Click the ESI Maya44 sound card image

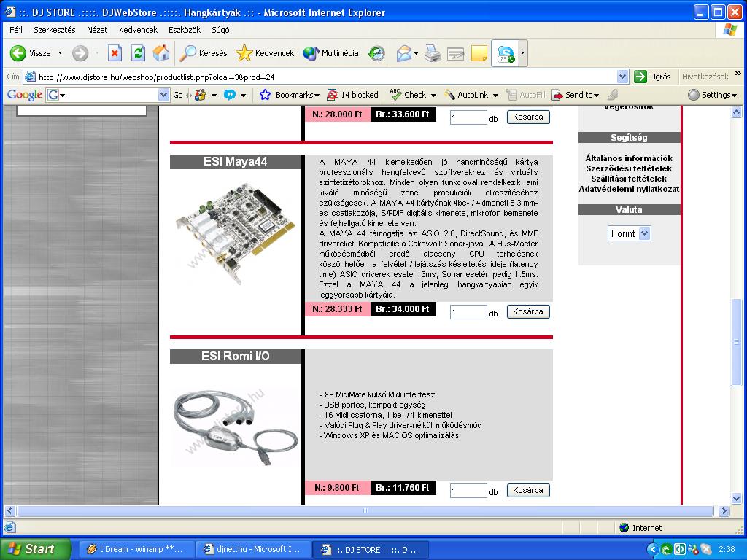(234, 233)
